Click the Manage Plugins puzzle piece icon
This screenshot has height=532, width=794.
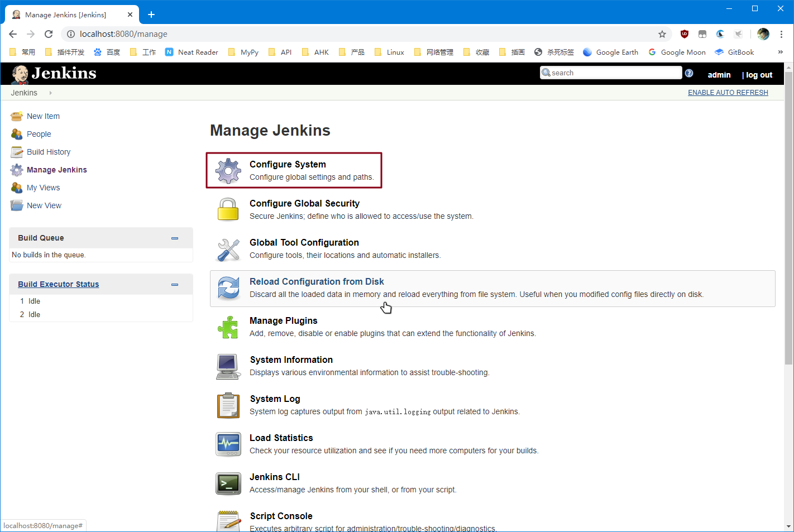228,327
